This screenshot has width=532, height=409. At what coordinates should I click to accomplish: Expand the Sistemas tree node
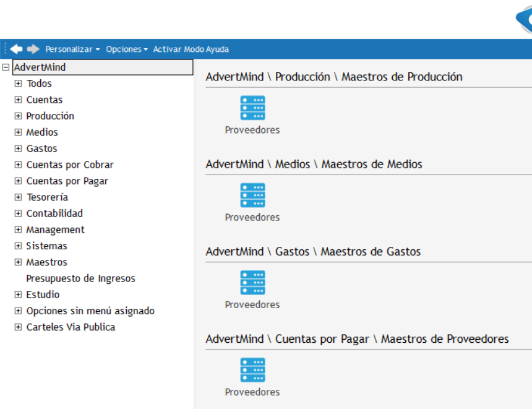tap(18, 246)
